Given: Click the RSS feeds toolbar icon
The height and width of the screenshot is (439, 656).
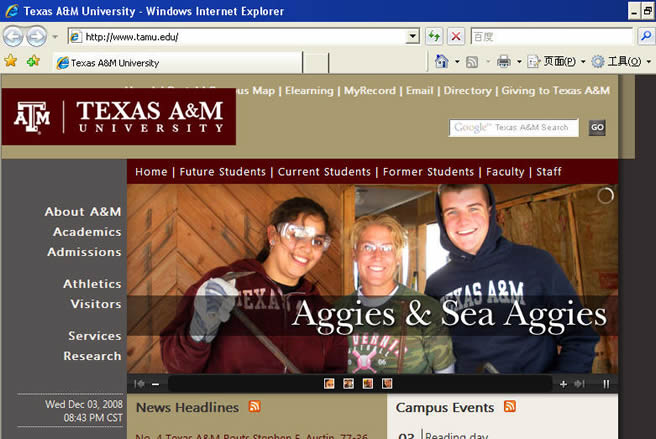Looking at the screenshot, I should click(472, 62).
